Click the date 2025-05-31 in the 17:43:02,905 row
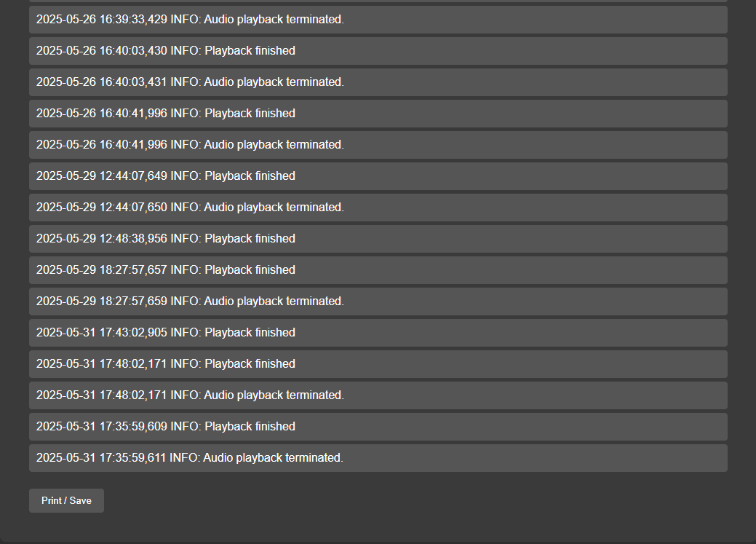This screenshot has height=544, width=756. [66, 333]
